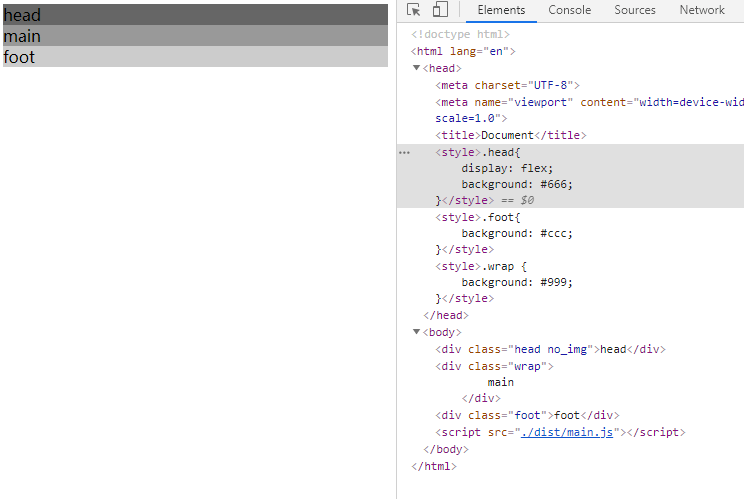
Task: Click the 'background: #999;' text
Action: coord(517,283)
